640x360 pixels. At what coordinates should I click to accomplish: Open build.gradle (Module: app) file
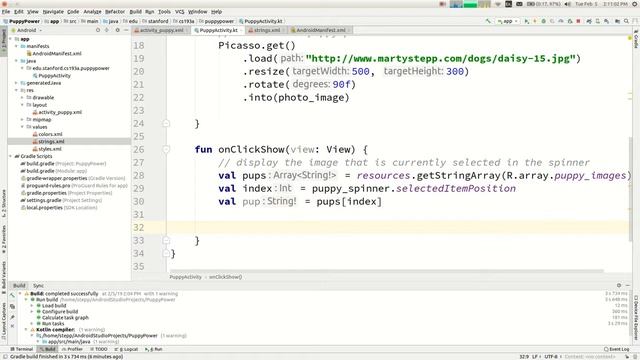pyautogui.click(x=53, y=171)
